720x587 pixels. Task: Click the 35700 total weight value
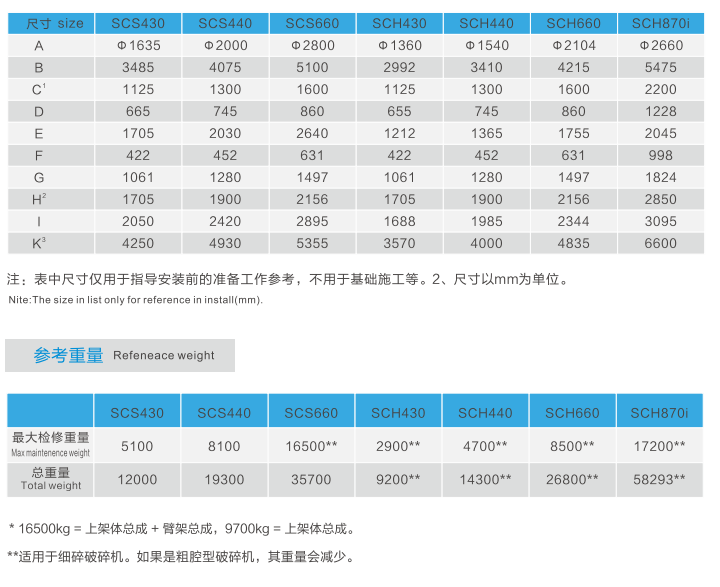312,480
